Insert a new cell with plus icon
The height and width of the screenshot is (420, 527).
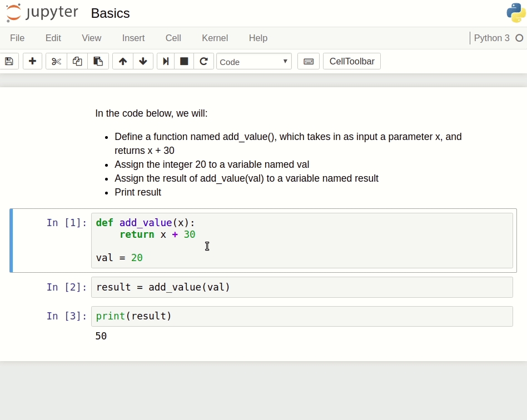pos(32,61)
